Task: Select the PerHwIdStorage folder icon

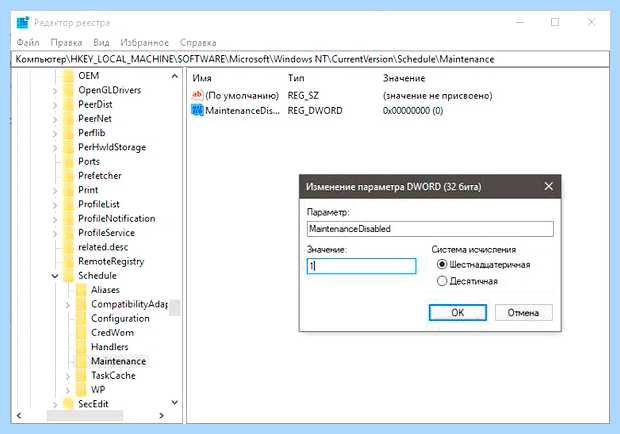Action: [x=69, y=147]
